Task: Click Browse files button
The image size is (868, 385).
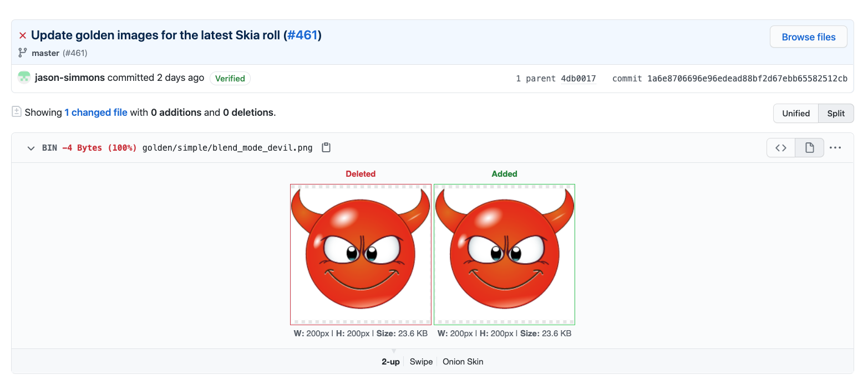Action: (x=809, y=37)
